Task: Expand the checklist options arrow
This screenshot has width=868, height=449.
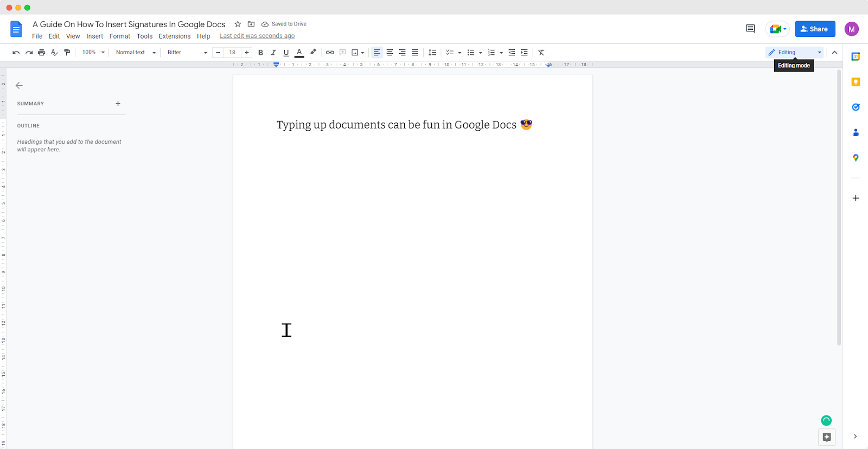Action: point(459,53)
